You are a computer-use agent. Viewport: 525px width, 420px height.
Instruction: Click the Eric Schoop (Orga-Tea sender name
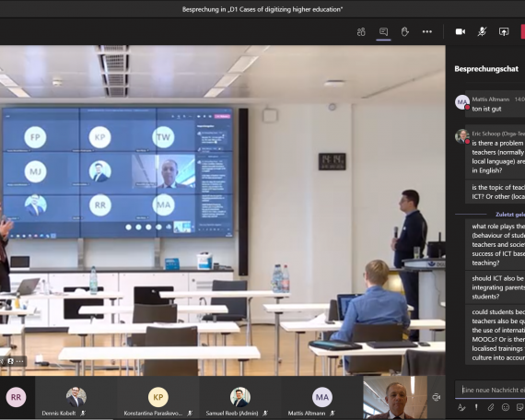coord(498,134)
